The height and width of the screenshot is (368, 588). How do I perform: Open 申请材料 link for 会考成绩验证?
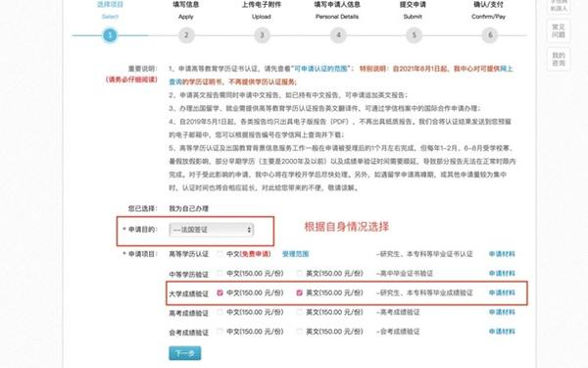502,332
